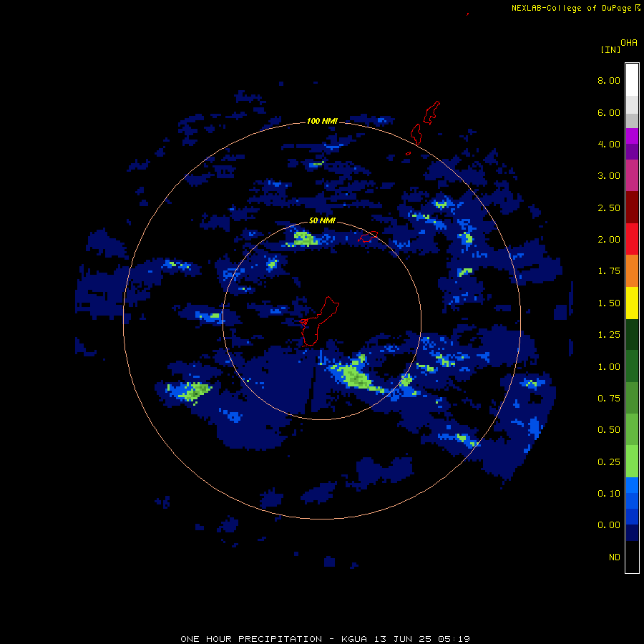Click the 4.00 legend value

(x=609, y=144)
